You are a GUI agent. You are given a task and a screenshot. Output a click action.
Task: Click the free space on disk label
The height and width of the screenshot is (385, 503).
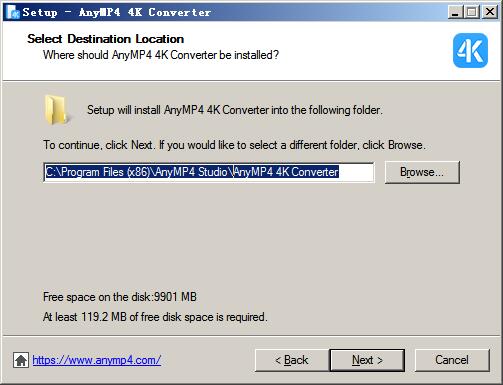click(120, 297)
